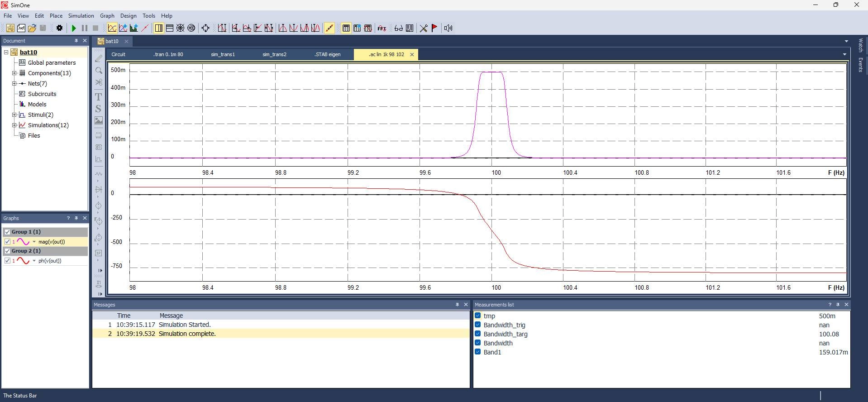Open the Events side panel tab
This screenshot has height=402, width=868.
click(860, 65)
